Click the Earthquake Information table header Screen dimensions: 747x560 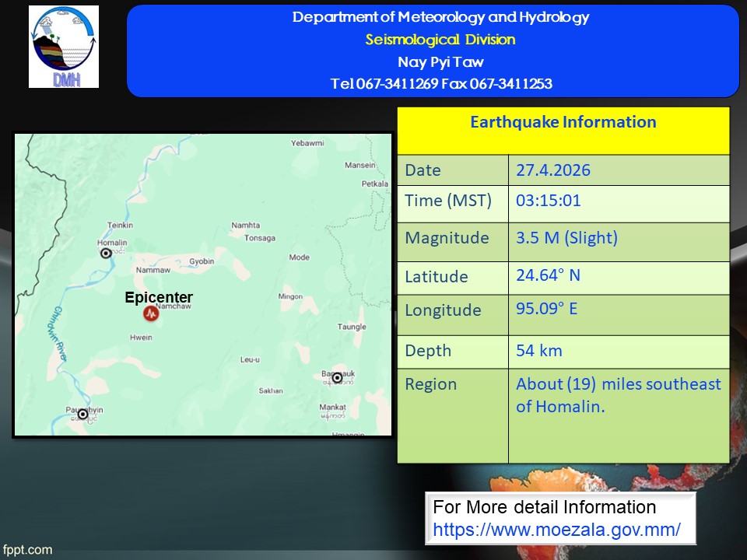563,122
